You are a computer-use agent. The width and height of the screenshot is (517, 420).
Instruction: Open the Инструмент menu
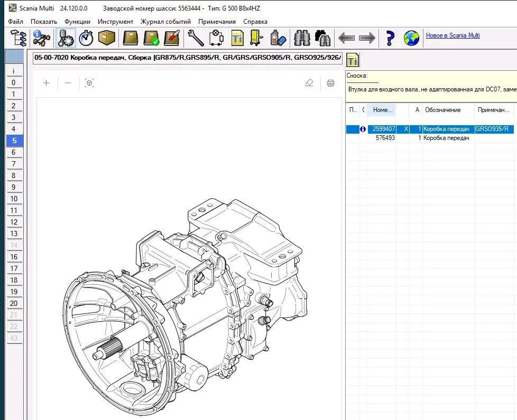pos(115,22)
